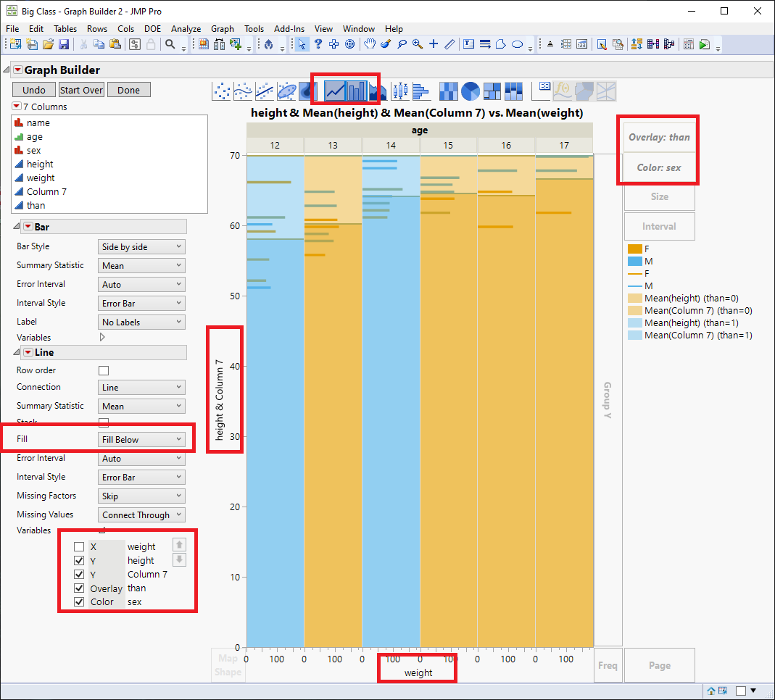The image size is (775, 700).
Task: Toggle the Row order checkbox
Action: click(103, 370)
